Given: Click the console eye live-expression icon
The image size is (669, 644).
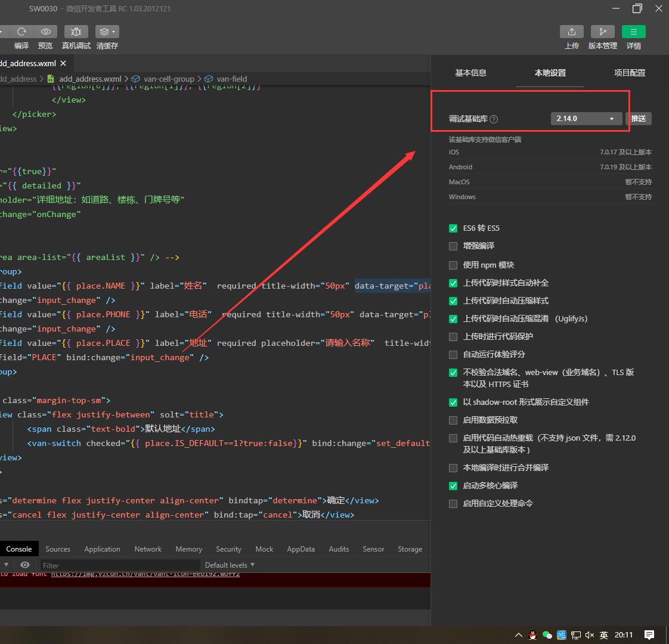Looking at the screenshot, I should coord(25,565).
